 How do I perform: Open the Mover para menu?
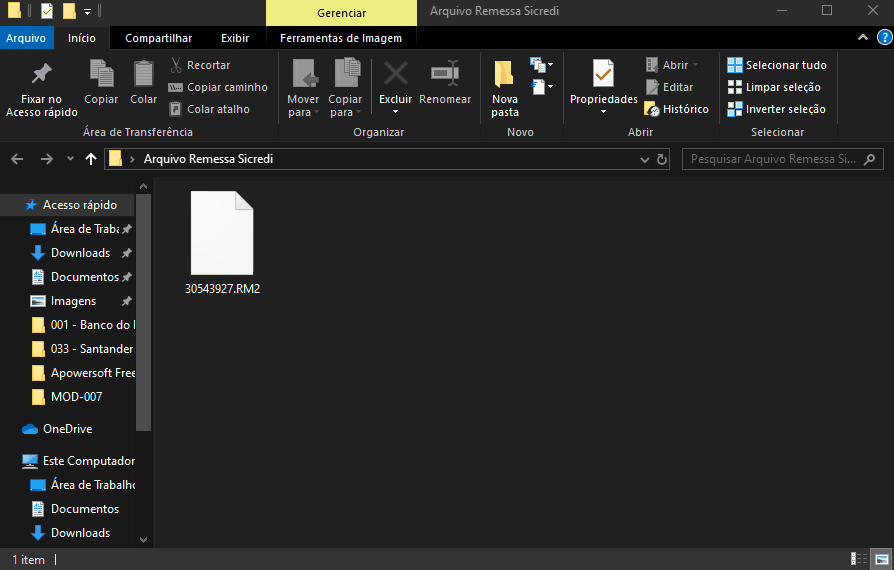click(x=303, y=88)
